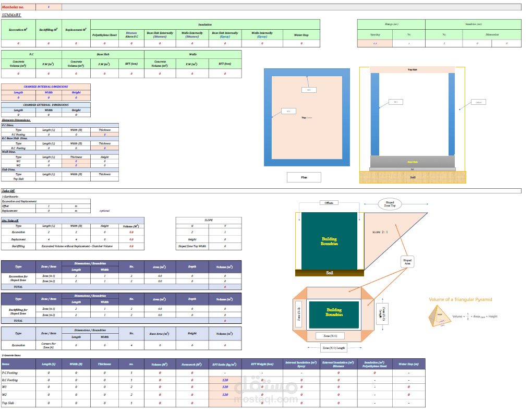The image size is (532, 413).
Task: Select the 'Slab Dims.' section row
Action: point(60,169)
